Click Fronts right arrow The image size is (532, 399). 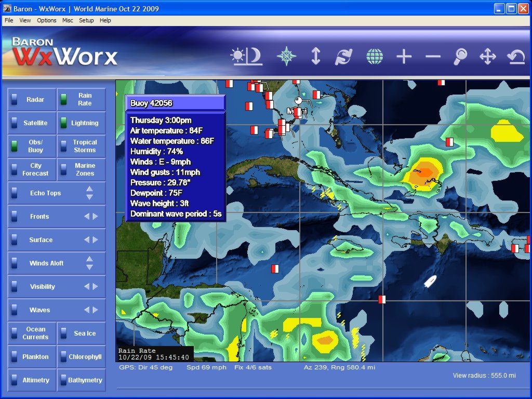(96, 217)
